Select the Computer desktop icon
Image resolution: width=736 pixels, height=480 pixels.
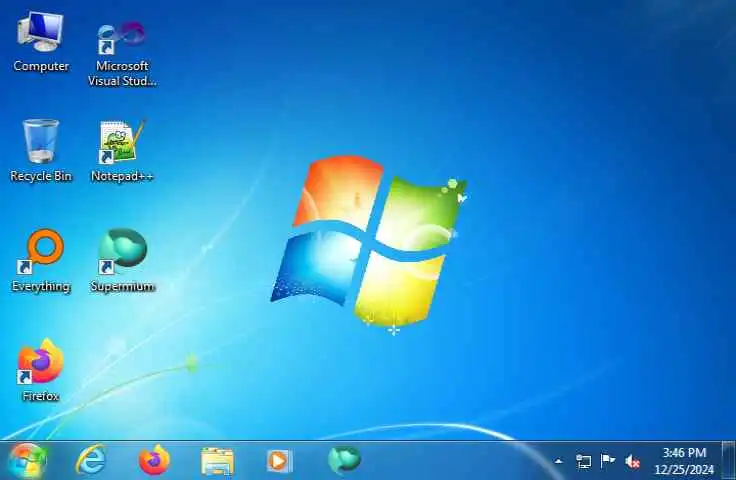pos(40,41)
